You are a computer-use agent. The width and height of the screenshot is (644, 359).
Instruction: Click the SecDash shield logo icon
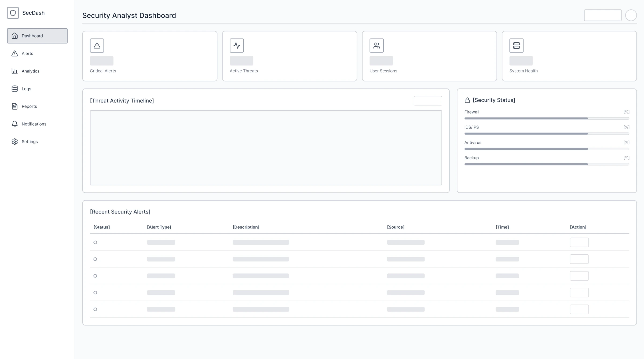13,13
